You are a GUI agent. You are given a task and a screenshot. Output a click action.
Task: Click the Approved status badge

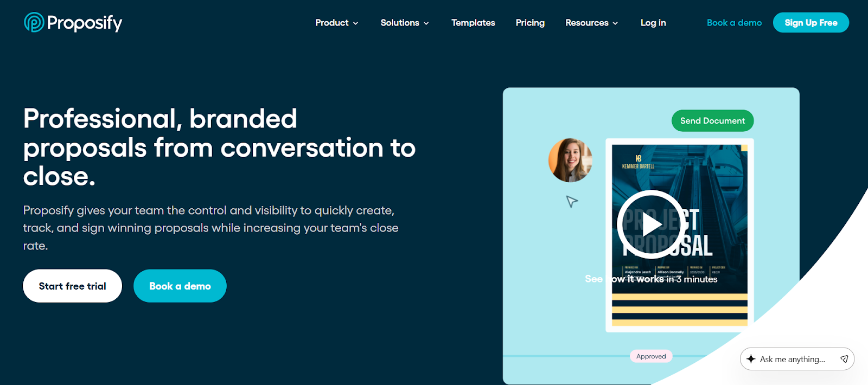pyautogui.click(x=651, y=356)
